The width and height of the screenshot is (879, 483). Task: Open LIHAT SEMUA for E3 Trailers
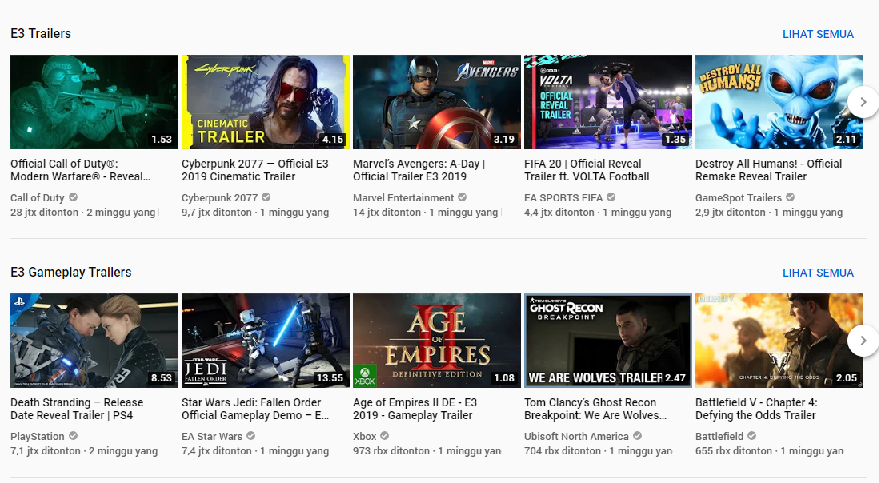coord(818,34)
